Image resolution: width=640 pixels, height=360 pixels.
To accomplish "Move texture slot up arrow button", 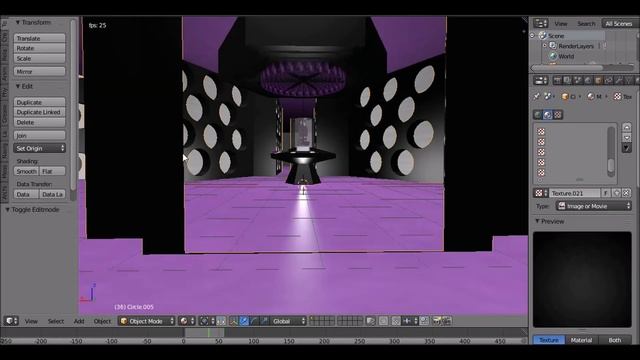I will pos(627,127).
